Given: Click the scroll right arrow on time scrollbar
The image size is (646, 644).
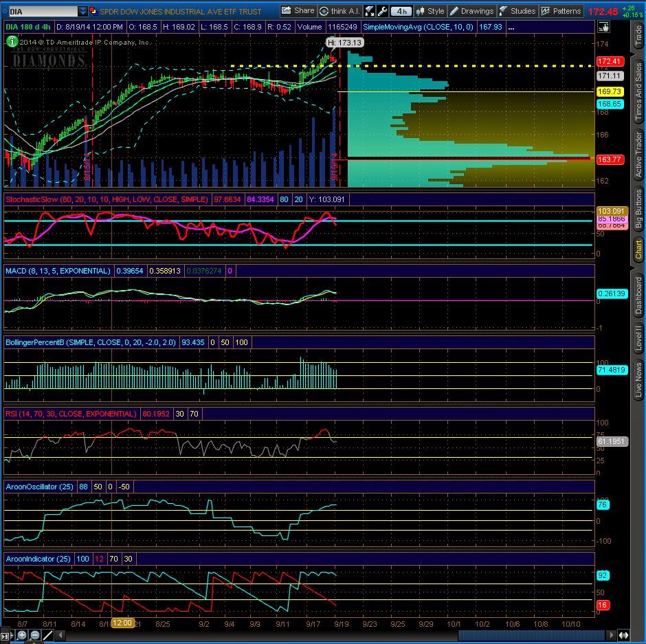Looking at the screenshot, I should (x=612, y=635).
